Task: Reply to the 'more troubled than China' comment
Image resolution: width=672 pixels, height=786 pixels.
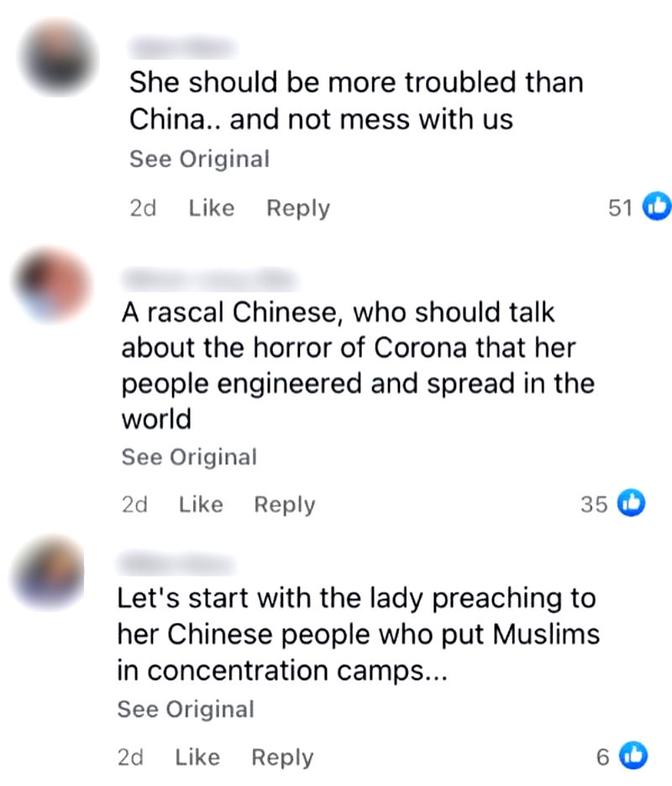Action: point(298,208)
